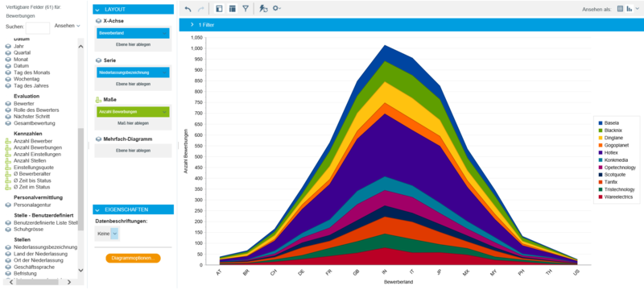Viewport: 644px width, 290px height.
Task: Click the redo arrow in the toolbar
Action: 201,8
